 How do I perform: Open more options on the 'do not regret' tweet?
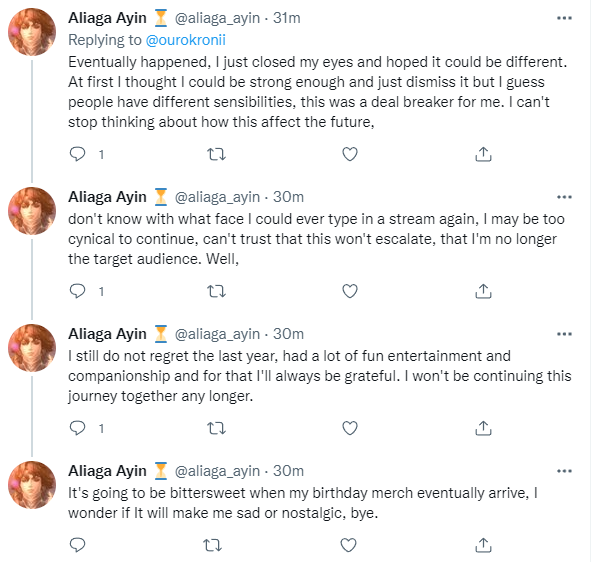(564, 334)
